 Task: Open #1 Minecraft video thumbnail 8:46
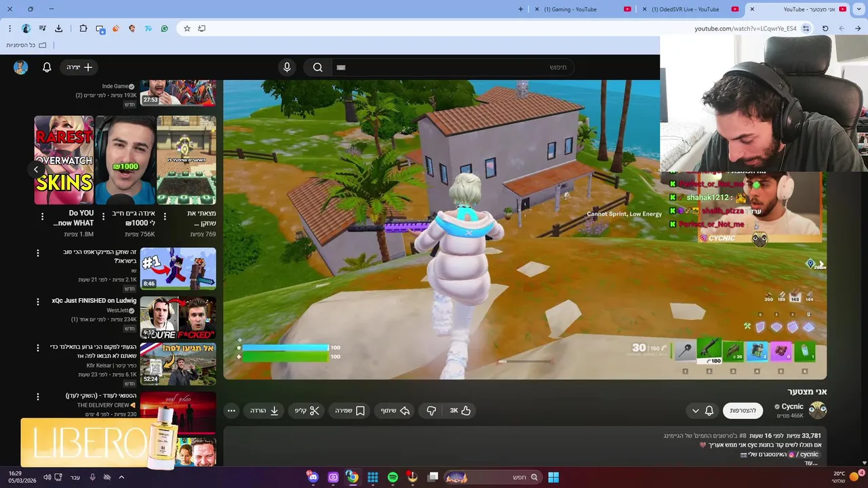pyautogui.click(x=178, y=268)
